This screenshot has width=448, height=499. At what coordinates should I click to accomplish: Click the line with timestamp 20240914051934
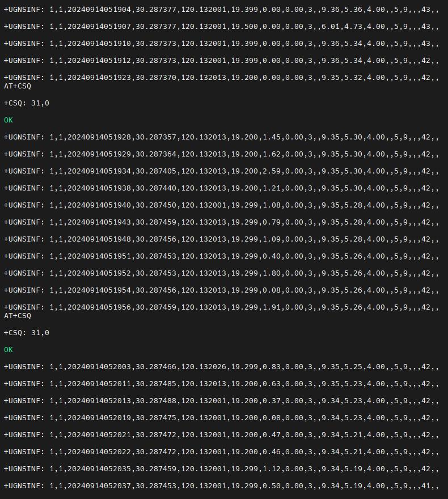pyautogui.click(x=222, y=171)
